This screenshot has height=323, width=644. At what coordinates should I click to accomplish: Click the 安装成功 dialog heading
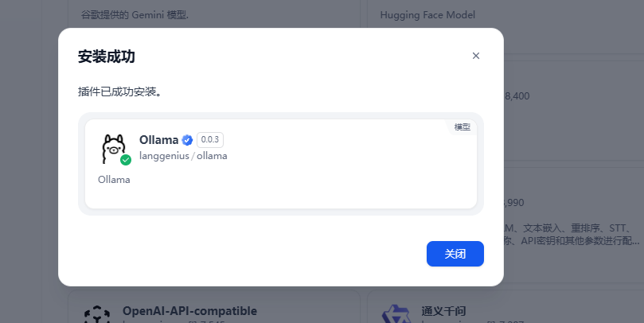tap(107, 56)
